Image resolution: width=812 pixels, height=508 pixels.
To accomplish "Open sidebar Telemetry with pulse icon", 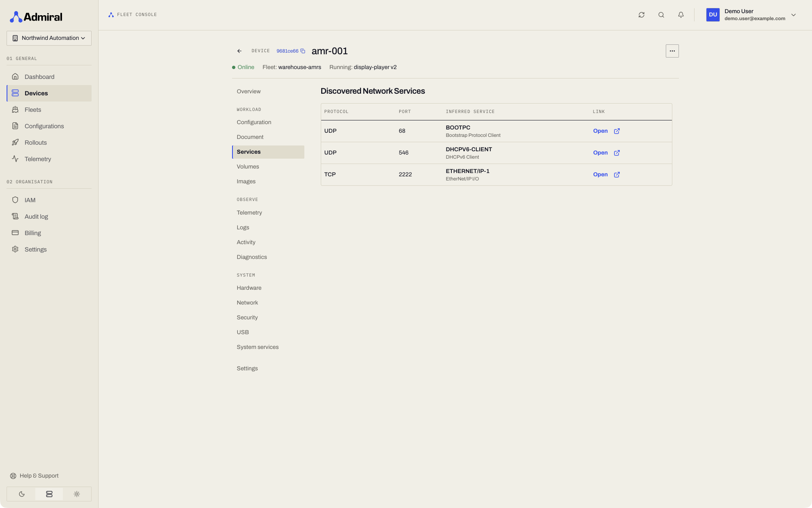I will click(x=49, y=159).
